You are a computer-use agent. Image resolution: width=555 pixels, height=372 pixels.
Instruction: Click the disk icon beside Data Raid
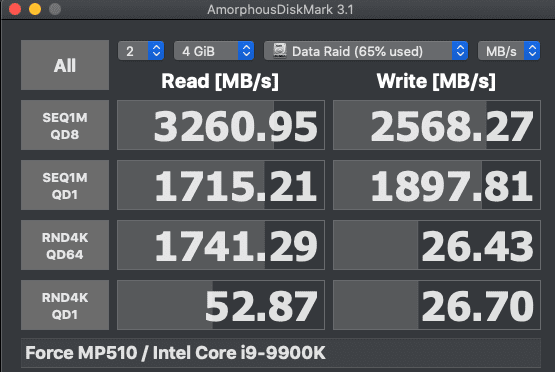click(280, 51)
